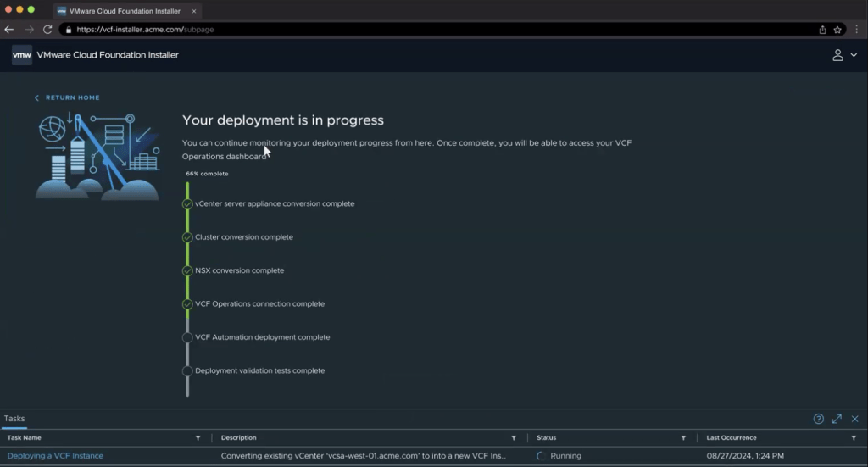868x467 pixels.
Task: Click the VMW logo in the header
Action: pyautogui.click(x=22, y=55)
